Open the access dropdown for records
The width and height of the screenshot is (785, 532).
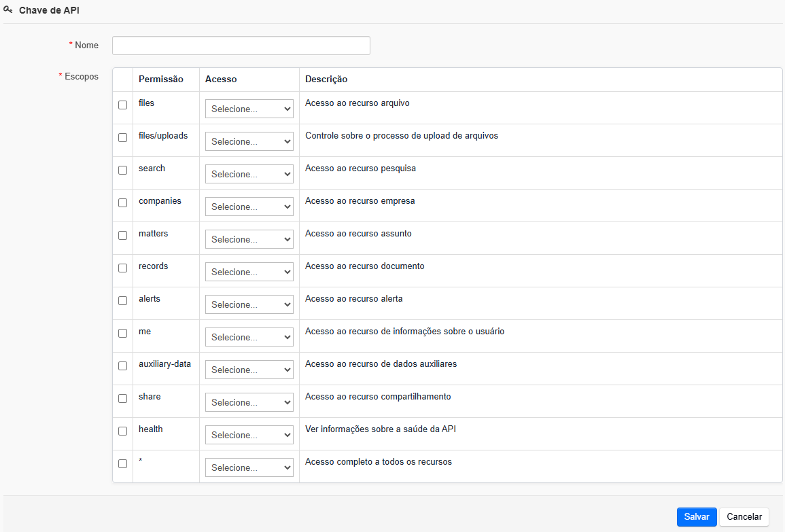pyautogui.click(x=249, y=272)
